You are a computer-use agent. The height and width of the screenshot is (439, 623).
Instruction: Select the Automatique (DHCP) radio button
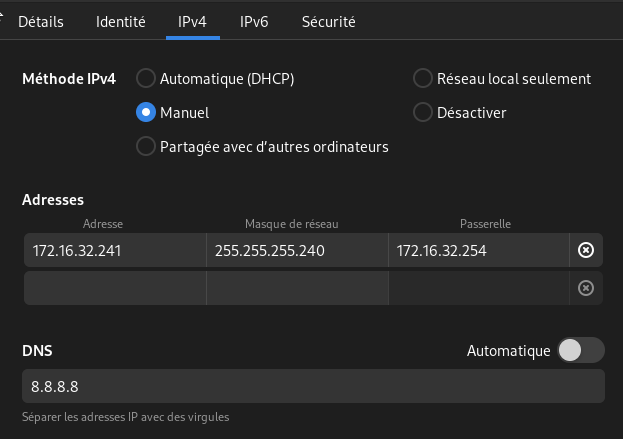[146, 78]
